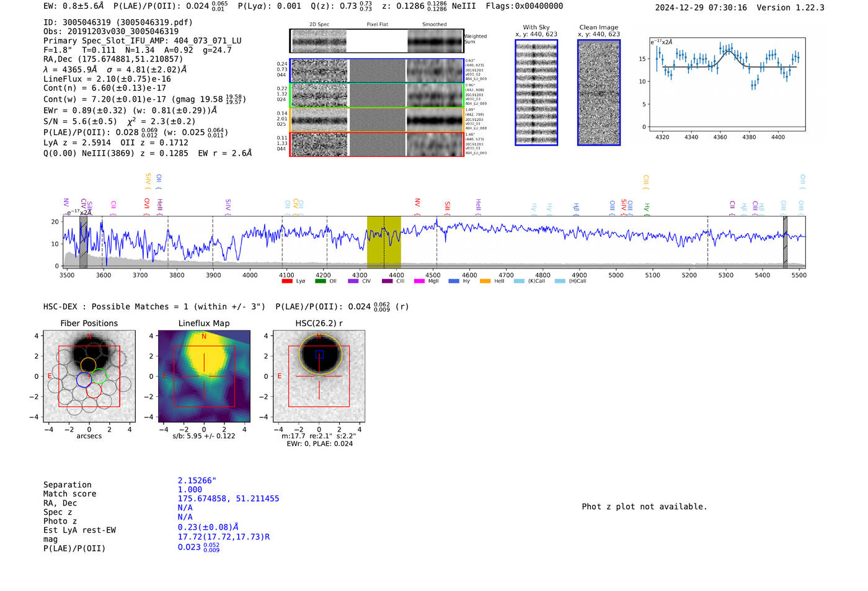Click the blue Hγ legend swatch
This screenshot has width=868, height=591.
pos(454,281)
